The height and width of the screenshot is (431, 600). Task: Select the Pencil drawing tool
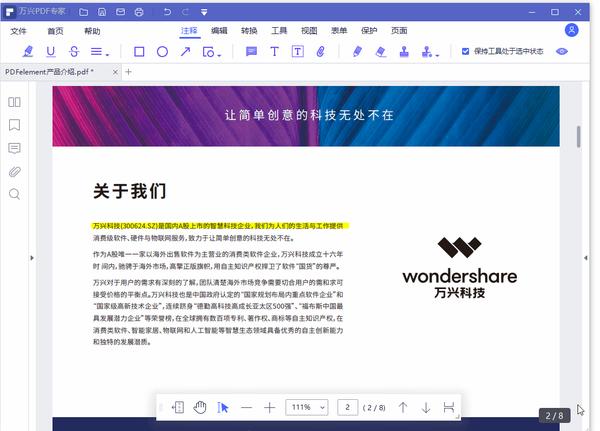click(x=357, y=51)
